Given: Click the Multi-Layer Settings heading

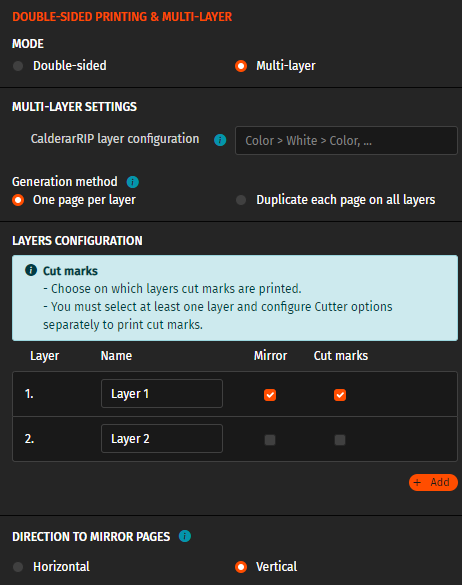Looking at the screenshot, I should tap(75, 107).
